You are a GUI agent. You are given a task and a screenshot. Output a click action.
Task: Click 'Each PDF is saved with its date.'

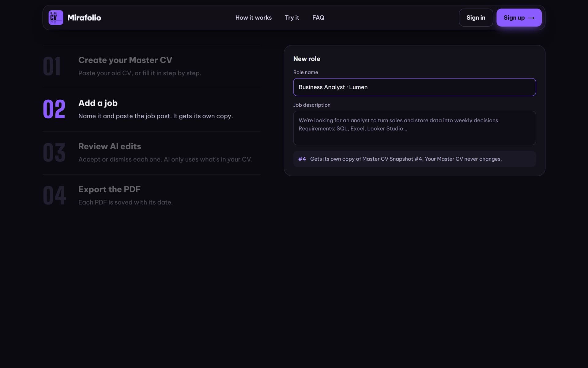click(126, 202)
